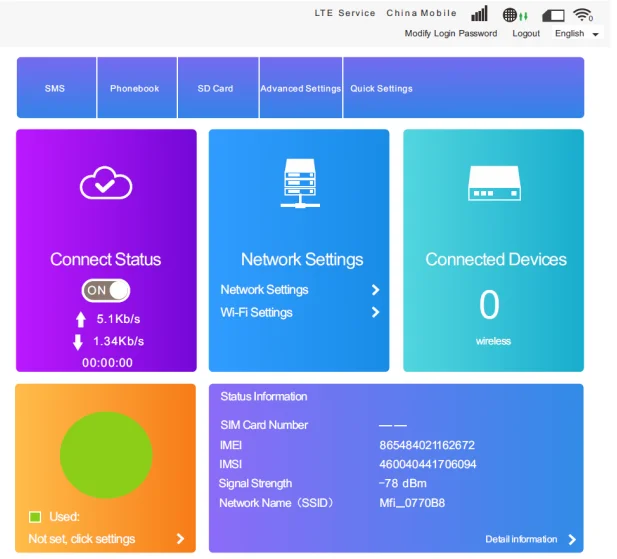Click the upload speed arrow icon
This screenshot has height=559, width=617.
pos(80,320)
